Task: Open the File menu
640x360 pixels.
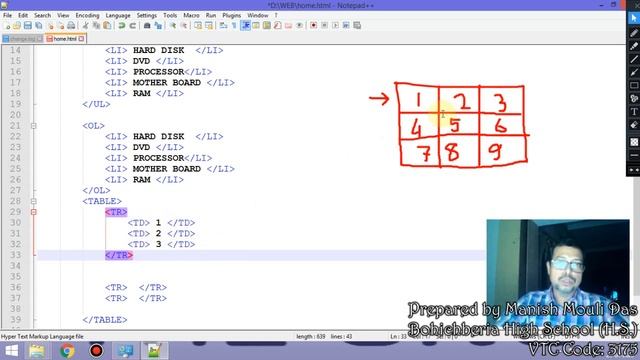Action: 7,15
